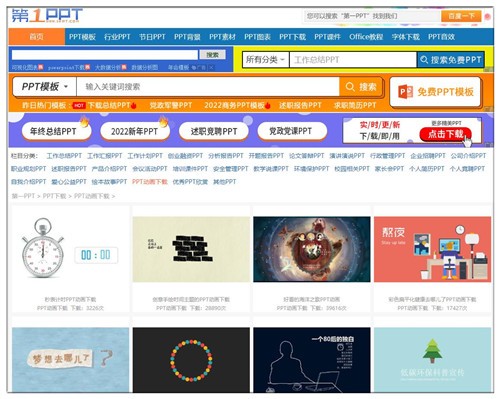500x399 pixels.
Task: Click the 点击下载 red button
Action: (445, 134)
